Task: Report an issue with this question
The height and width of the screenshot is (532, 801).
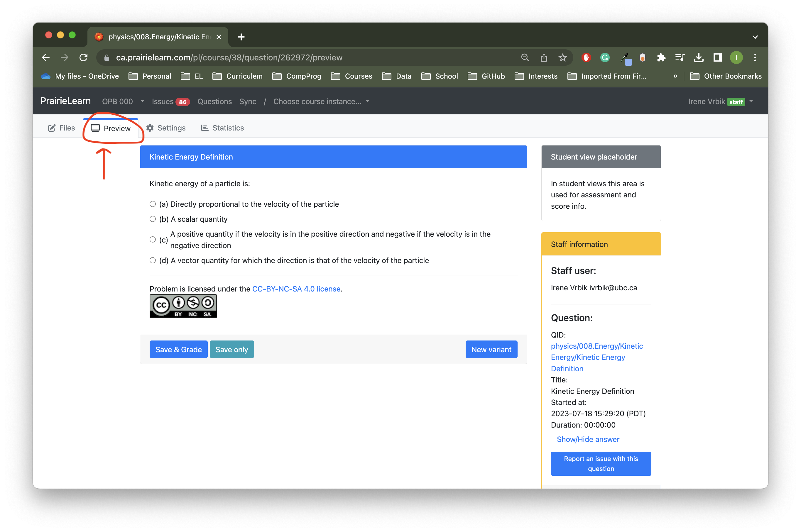Action: pos(601,463)
